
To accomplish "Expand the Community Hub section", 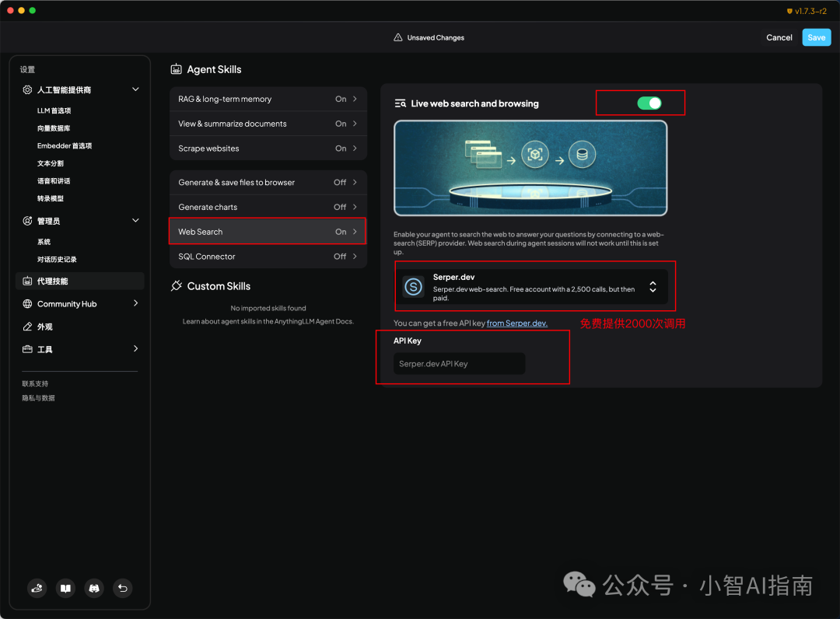I will click(x=135, y=303).
